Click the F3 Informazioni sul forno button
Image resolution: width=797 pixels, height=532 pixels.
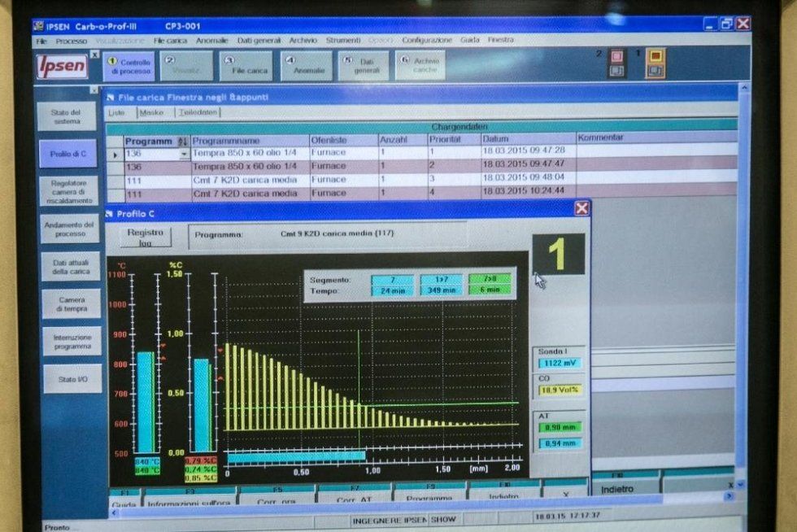tap(189, 498)
